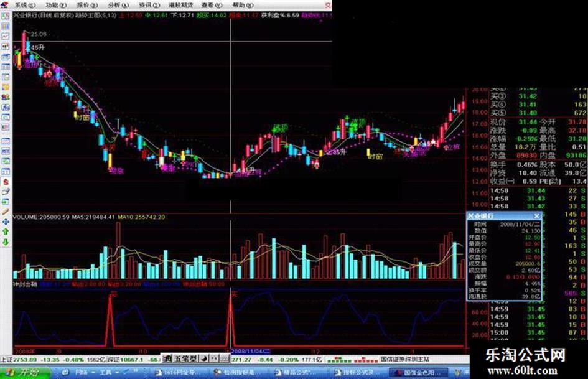Image resolution: width=588 pixels, height=379 pixels.
Task: Open the 帮助(H) menu
Action: pos(243,5)
